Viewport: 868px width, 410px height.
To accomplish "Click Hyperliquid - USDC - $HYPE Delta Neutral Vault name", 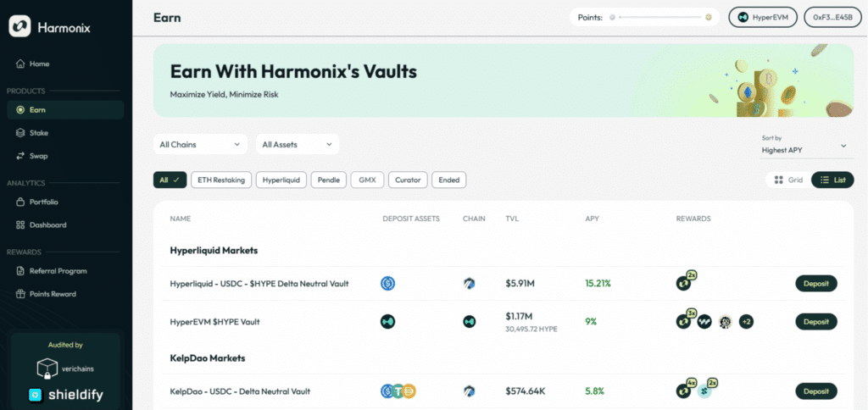I will (x=259, y=284).
